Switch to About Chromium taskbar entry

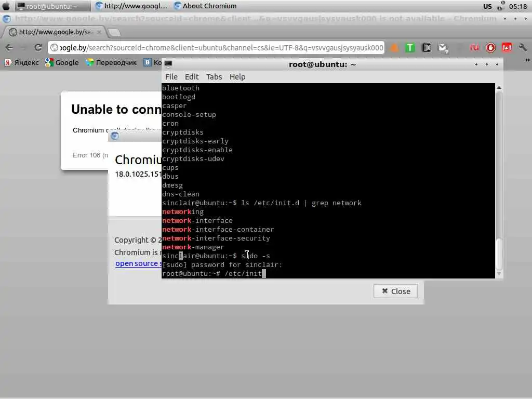[205, 6]
